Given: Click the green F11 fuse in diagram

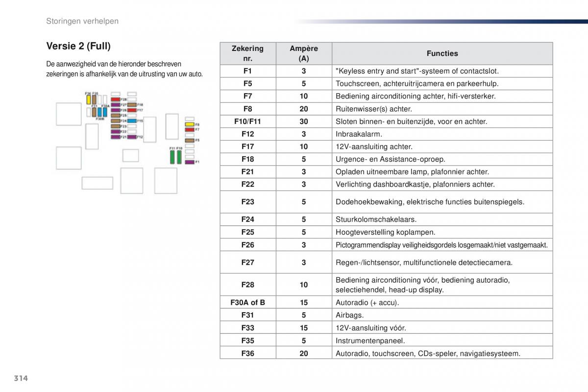Looking at the screenshot, I should [172, 157].
